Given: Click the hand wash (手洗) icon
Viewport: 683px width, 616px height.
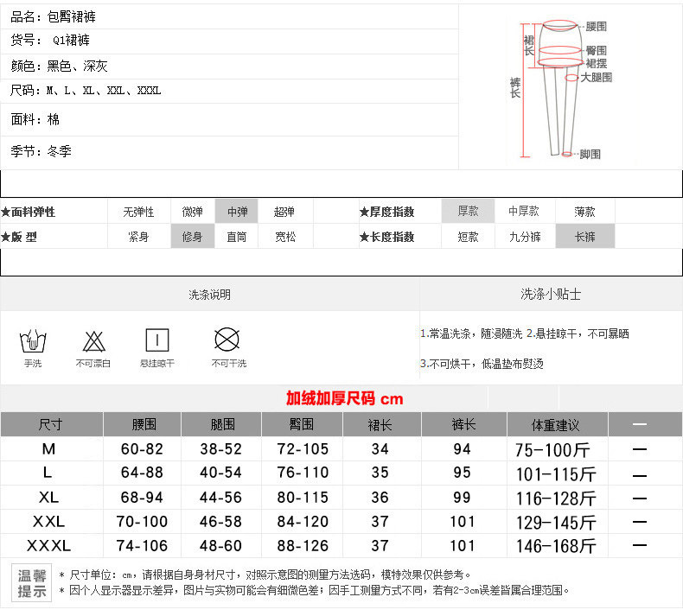Looking at the screenshot, I should (33, 341).
